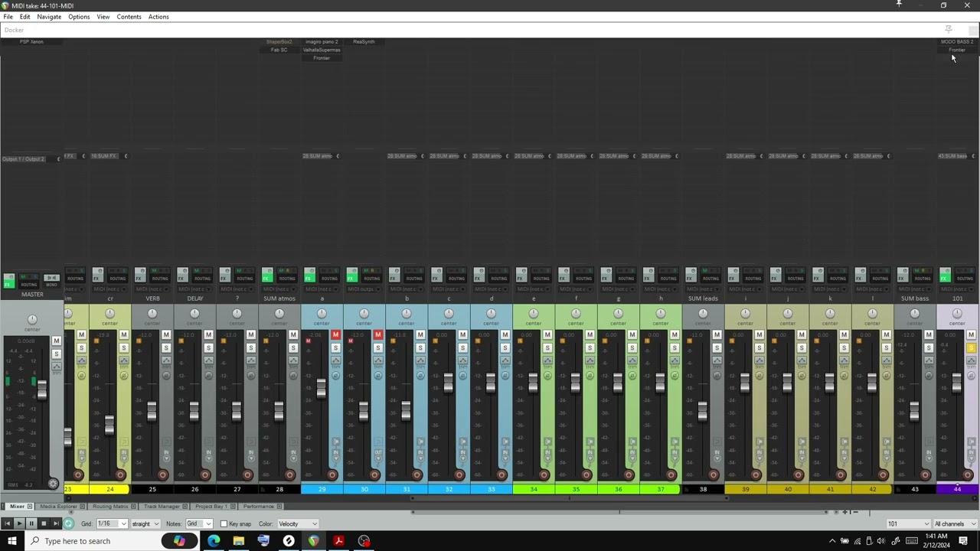Viewport: 980px width, 551px height.
Task: Click the pan knob on SUM atmos track
Action: tap(279, 314)
